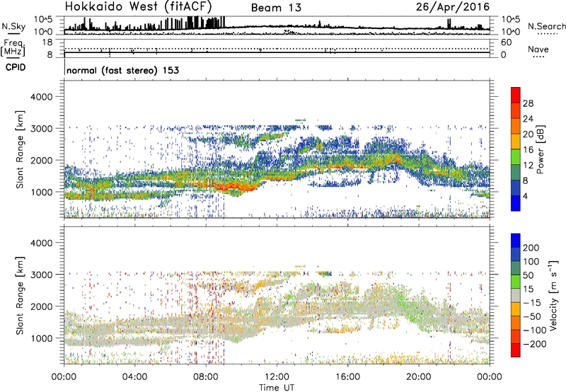Click the 'Freq. [MHz]' axis label
The image size is (566, 392).
pos(13,47)
